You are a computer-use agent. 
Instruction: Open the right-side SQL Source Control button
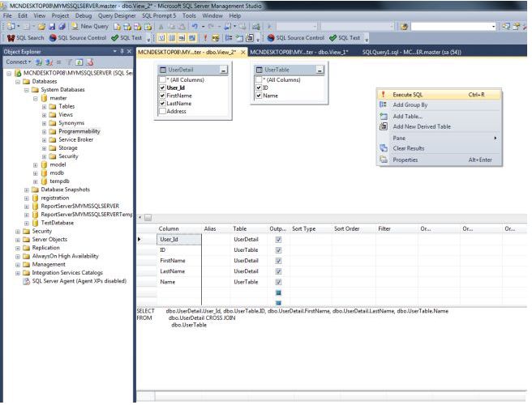(x=295, y=38)
